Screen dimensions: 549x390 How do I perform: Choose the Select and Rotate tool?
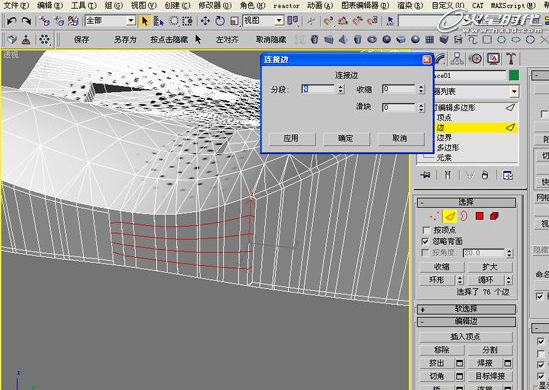(x=220, y=21)
